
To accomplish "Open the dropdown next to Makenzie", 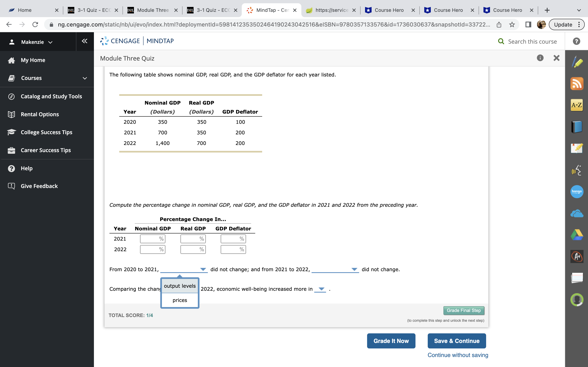I will 50,42.
